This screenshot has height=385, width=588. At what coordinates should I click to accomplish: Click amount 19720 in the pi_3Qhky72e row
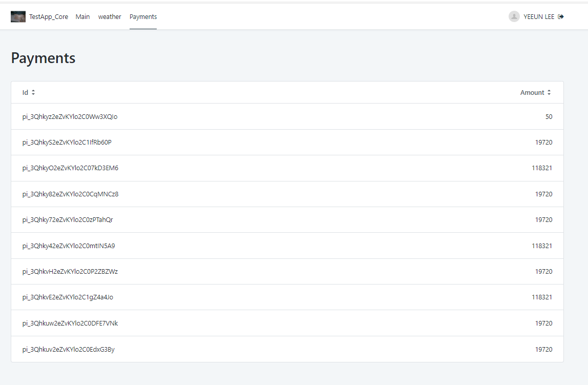(x=544, y=219)
